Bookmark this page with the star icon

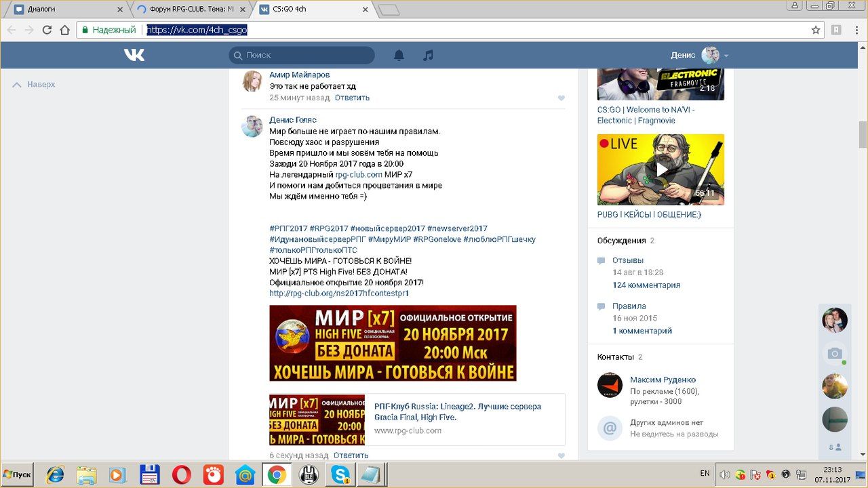click(x=816, y=30)
